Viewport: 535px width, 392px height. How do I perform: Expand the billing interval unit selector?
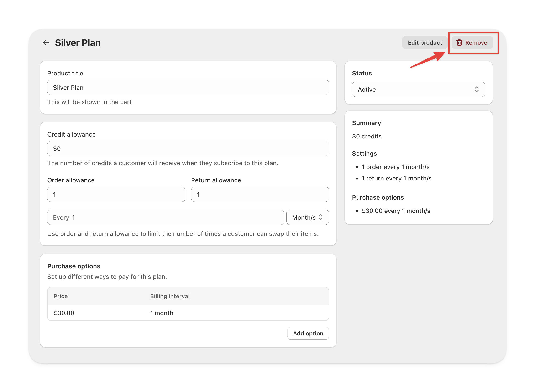pyautogui.click(x=308, y=217)
